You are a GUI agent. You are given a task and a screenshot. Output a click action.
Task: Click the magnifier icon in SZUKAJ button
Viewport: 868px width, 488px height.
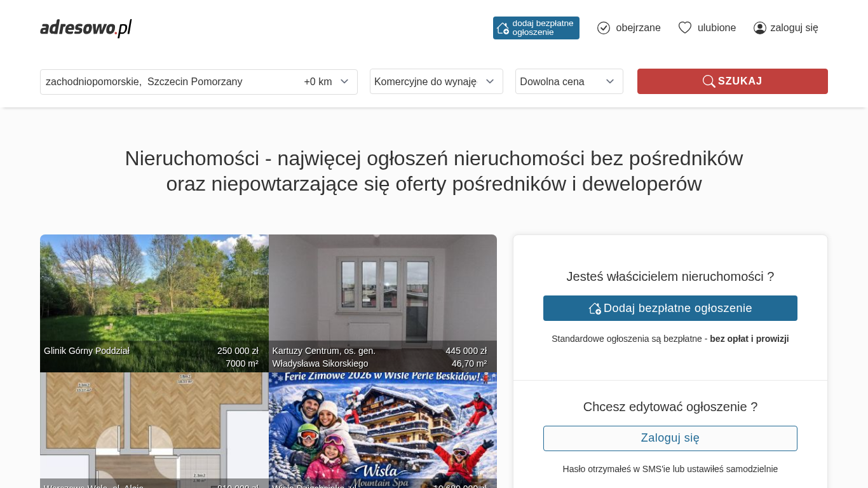[x=709, y=81]
